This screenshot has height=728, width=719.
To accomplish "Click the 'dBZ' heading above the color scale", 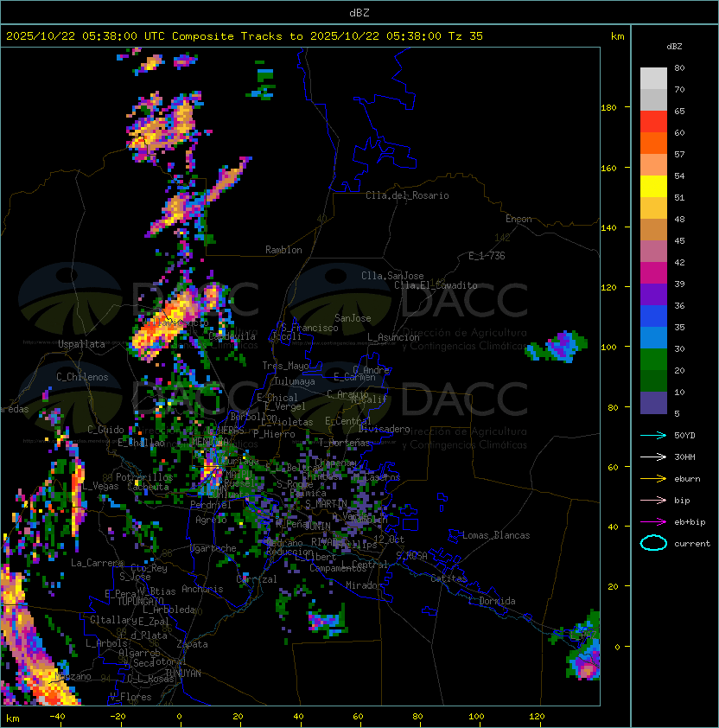I will [674, 47].
